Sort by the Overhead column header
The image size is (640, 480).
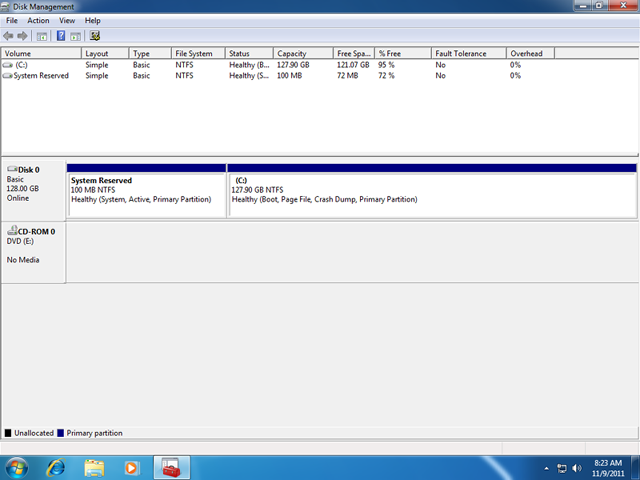[531, 53]
